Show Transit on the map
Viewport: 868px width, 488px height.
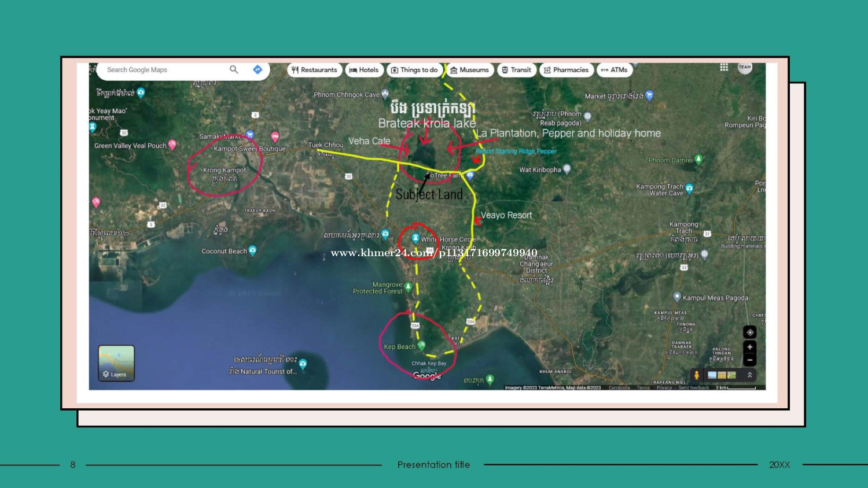click(x=517, y=70)
